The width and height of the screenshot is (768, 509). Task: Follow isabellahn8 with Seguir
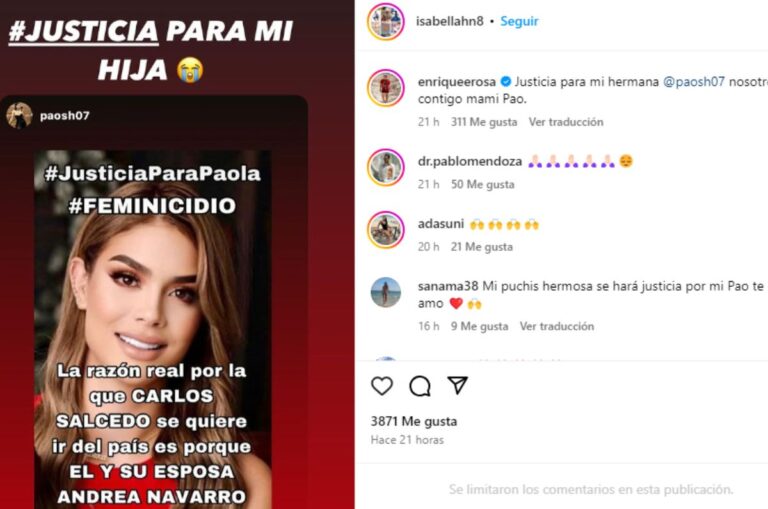pos(519,21)
